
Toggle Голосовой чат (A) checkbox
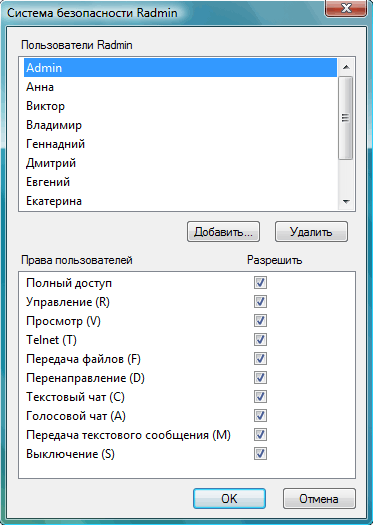point(260,416)
